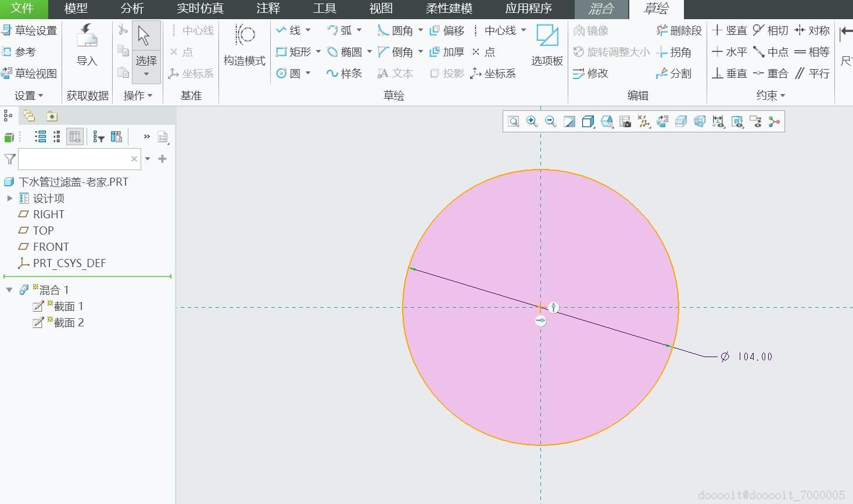Open the 文件 (File) menu

[x=23, y=9]
